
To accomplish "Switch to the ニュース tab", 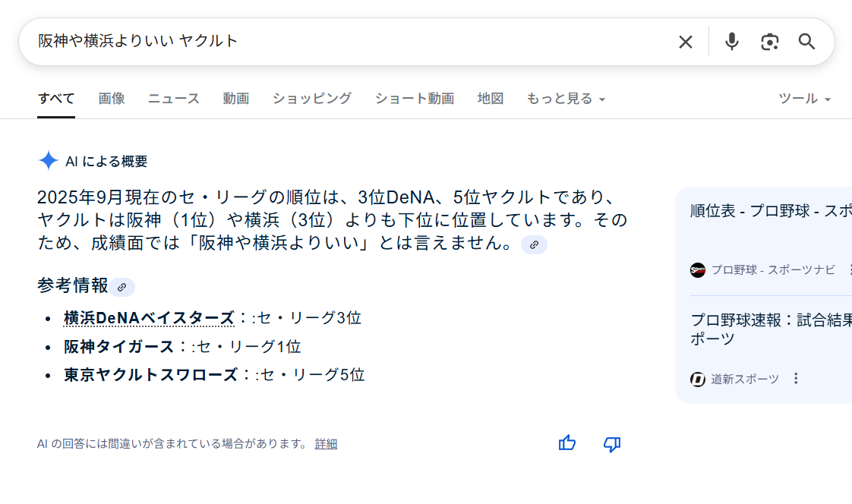I will pyautogui.click(x=174, y=99).
